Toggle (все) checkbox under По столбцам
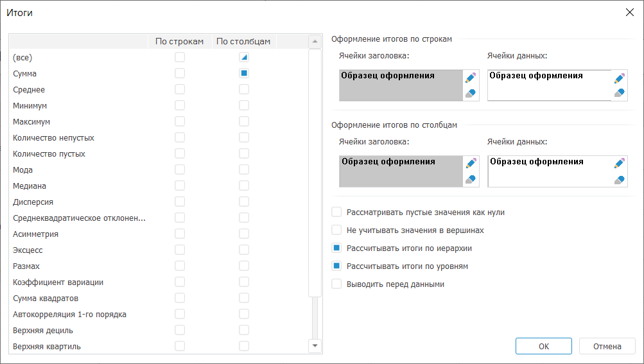The width and height of the screenshot is (644, 364). tap(244, 57)
